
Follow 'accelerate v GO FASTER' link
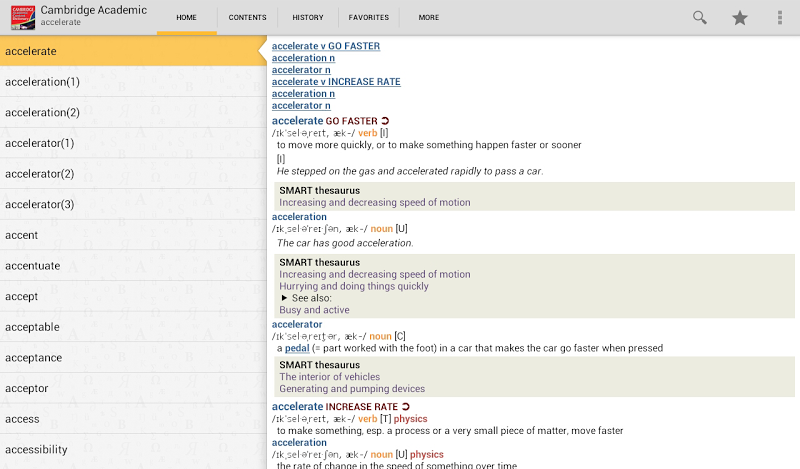coord(326,46)
